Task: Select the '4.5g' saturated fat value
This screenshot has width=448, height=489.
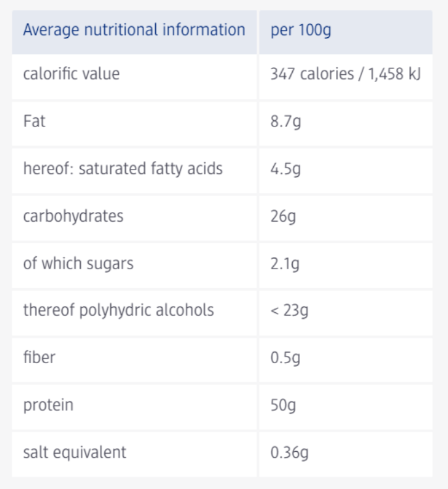Action: pyautogui.click(x=286, y=169)
